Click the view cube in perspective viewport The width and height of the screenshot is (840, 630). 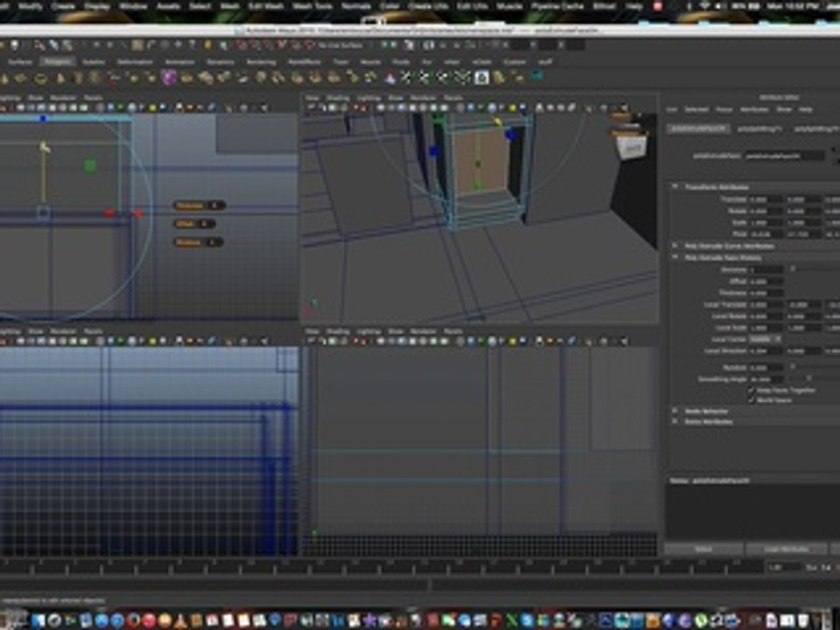pyautogui.click(x=633, y=148)
